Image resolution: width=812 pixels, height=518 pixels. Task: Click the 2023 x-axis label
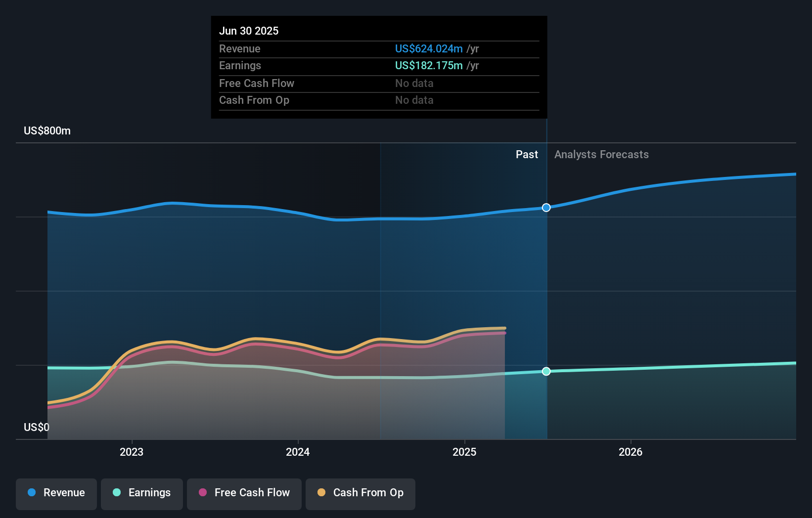(132, 452)
